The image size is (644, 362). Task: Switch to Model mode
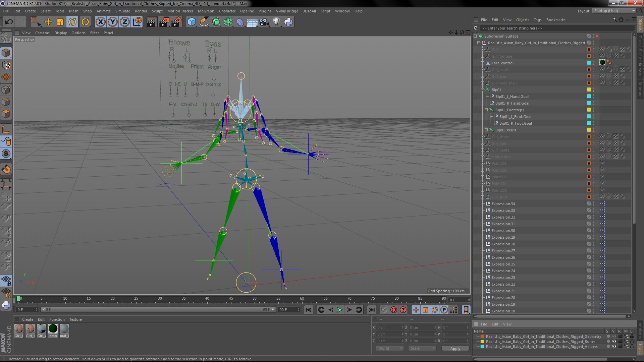6,53
